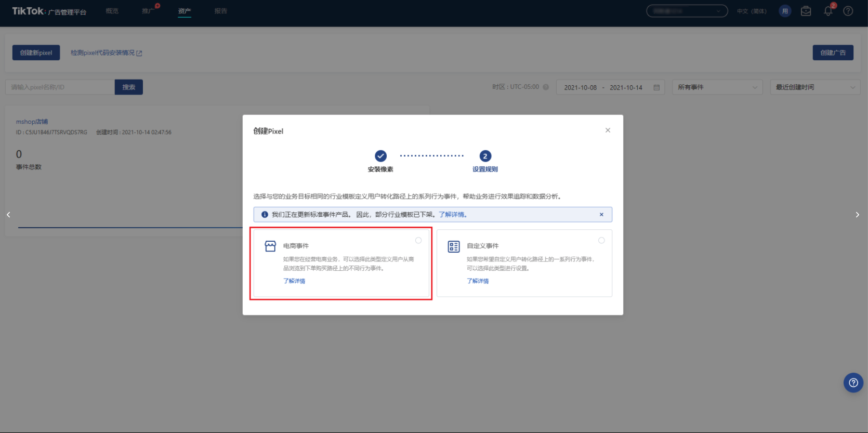
Task: Click the 创建广告 button
Action: [x=833, y=53]
